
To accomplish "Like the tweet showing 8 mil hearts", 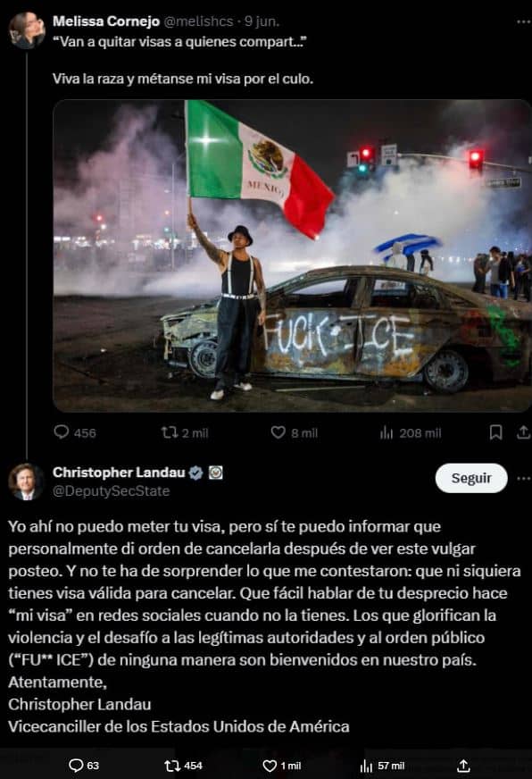I will [295, 432].
